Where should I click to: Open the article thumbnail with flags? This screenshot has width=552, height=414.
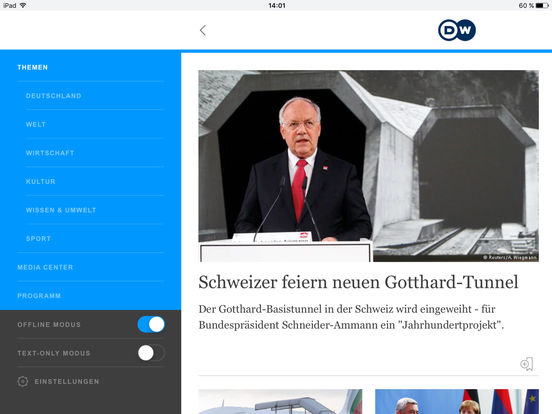coord(457,401)
